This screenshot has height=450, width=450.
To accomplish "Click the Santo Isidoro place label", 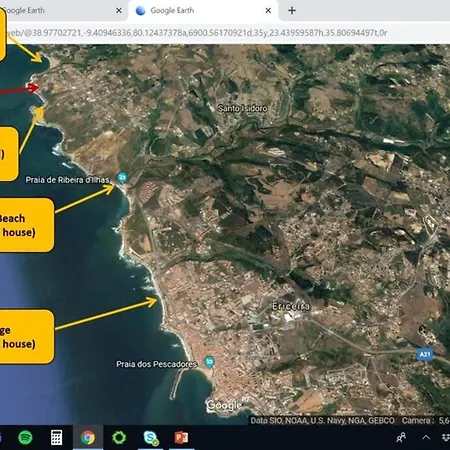I will point(243,108).
